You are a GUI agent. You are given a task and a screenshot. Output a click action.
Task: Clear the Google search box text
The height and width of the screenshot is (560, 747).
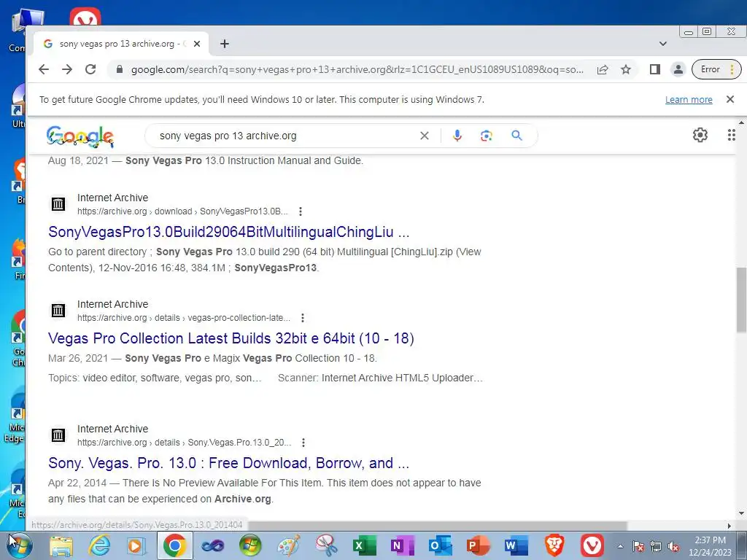point(425,136)
